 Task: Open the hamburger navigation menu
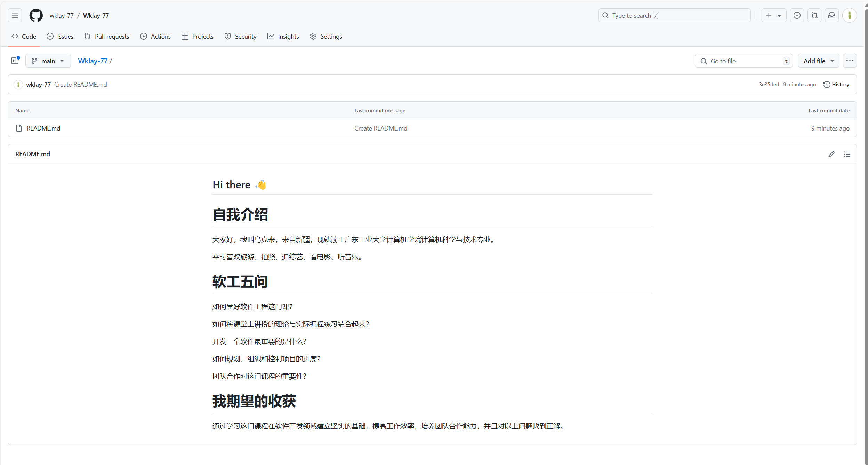[15, 16]
